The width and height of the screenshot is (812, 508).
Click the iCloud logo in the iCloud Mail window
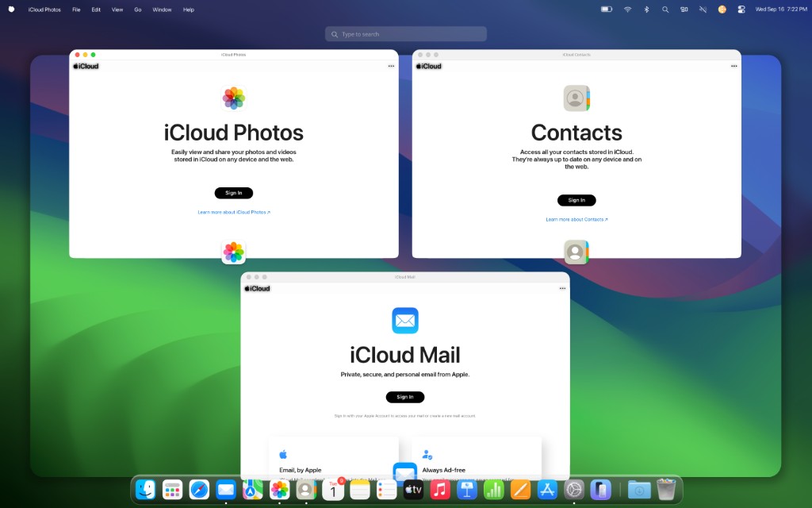coord(258,288)
